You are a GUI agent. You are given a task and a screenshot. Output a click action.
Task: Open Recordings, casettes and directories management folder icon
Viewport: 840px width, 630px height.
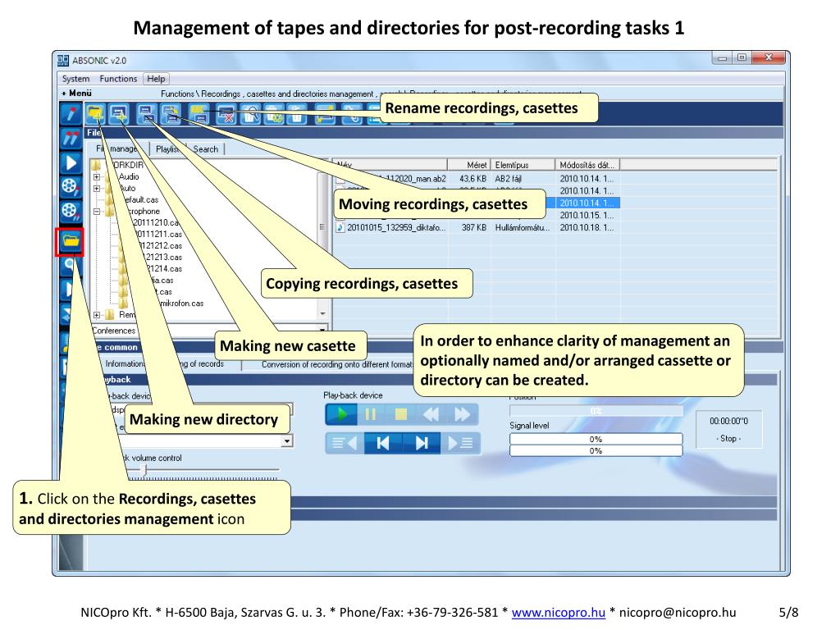[x=71, y=241]
